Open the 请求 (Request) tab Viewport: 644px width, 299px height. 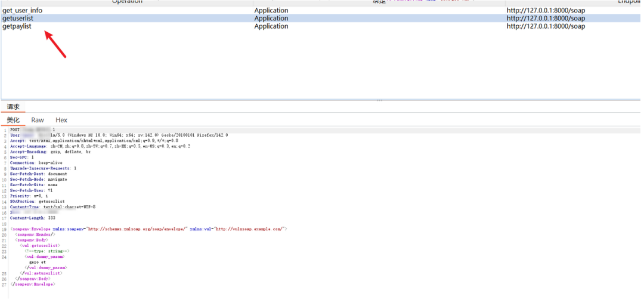[13, 107]
